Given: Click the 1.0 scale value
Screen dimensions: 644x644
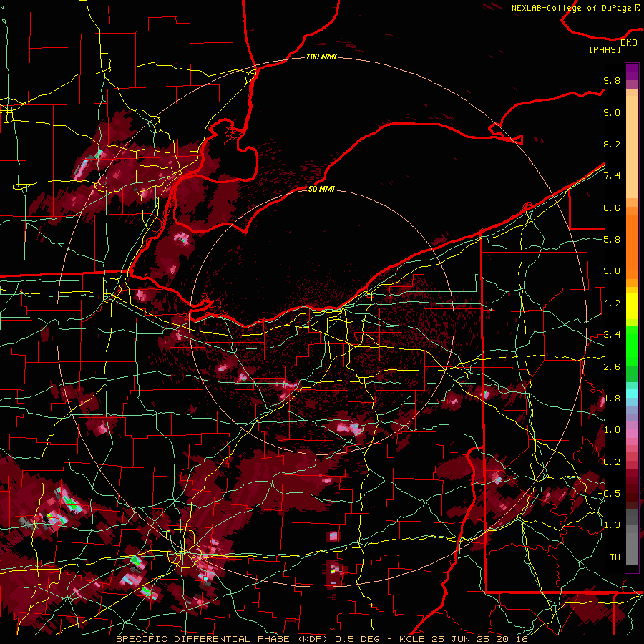Looking at the screenshot, I should [x=612, y=430].
